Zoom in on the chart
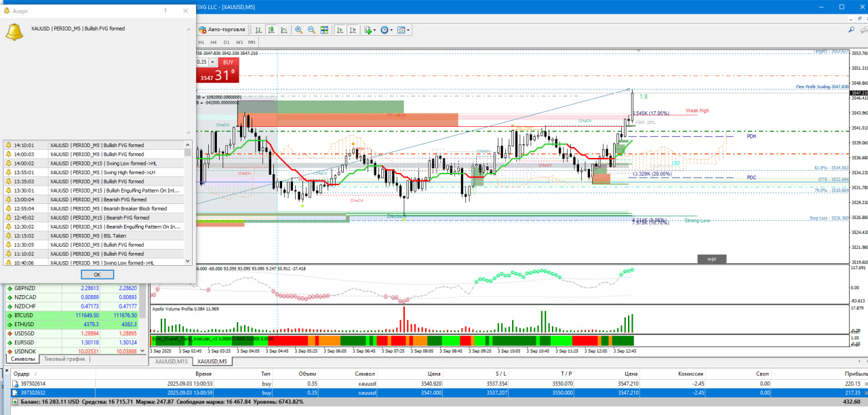 pos(299,30)
